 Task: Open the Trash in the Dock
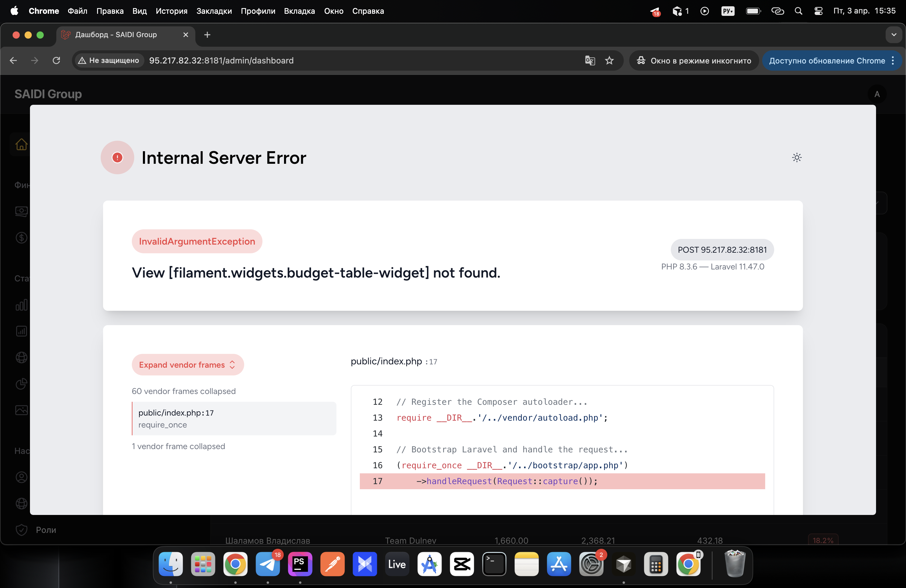(x=735, y=564)
